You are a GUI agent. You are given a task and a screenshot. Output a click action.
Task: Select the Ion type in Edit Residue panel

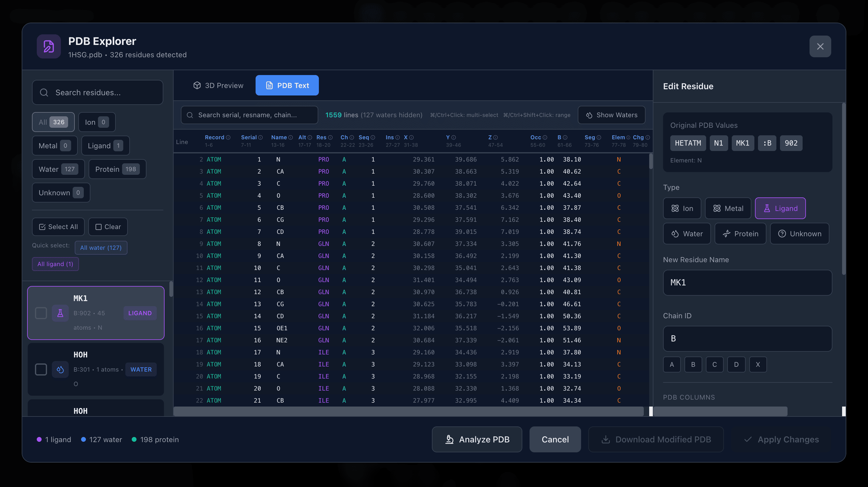[x=682, y=208]
